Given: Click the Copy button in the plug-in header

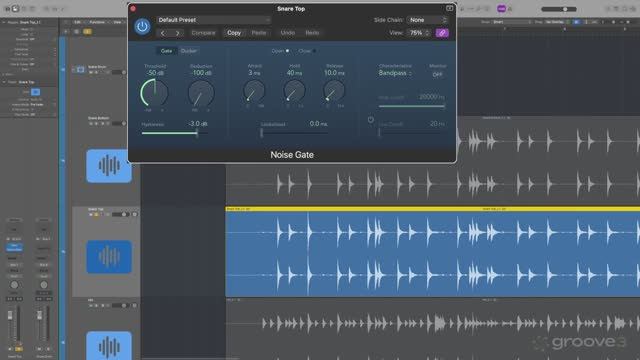Looking at the screenshot, I should coord(234,33).
